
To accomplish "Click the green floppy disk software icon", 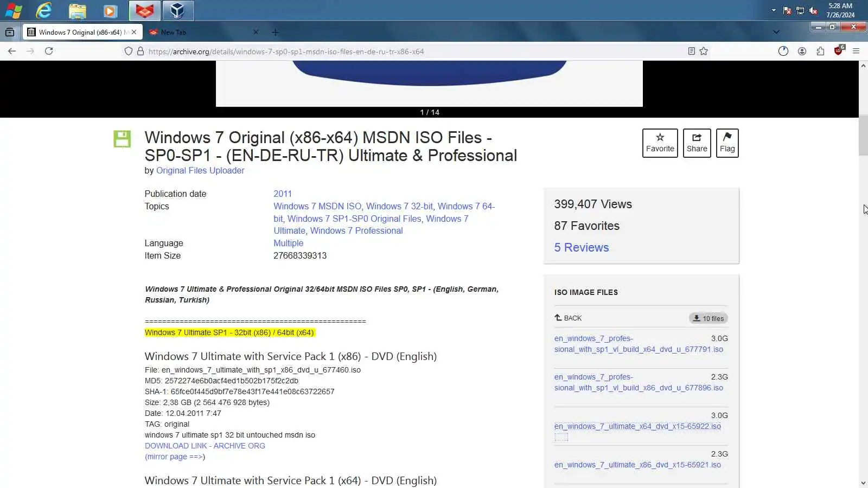I will pos(122,139).
